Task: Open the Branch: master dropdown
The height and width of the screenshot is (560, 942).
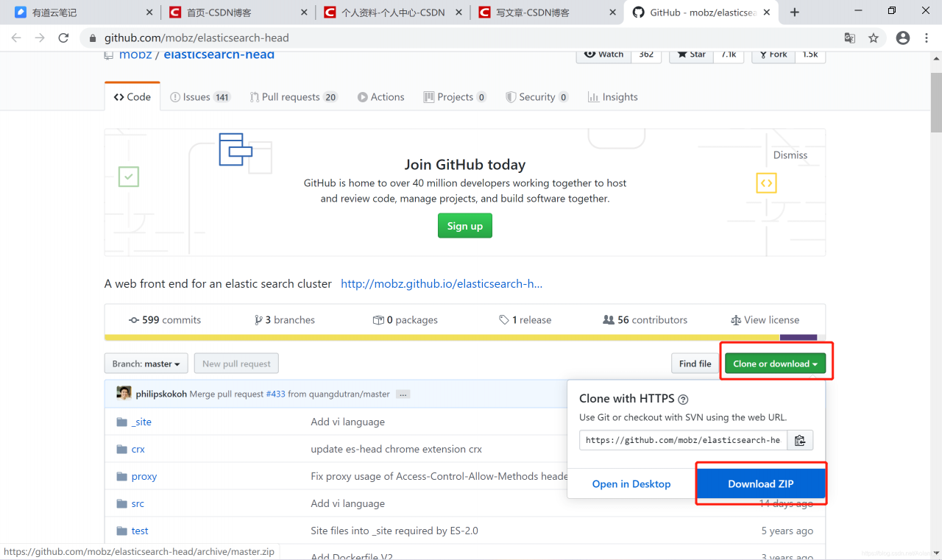Action: 146,364
